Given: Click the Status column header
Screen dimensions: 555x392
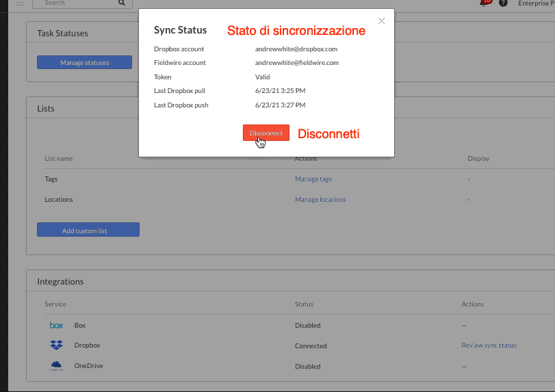Looking at the screenshot, I should 304,304.
